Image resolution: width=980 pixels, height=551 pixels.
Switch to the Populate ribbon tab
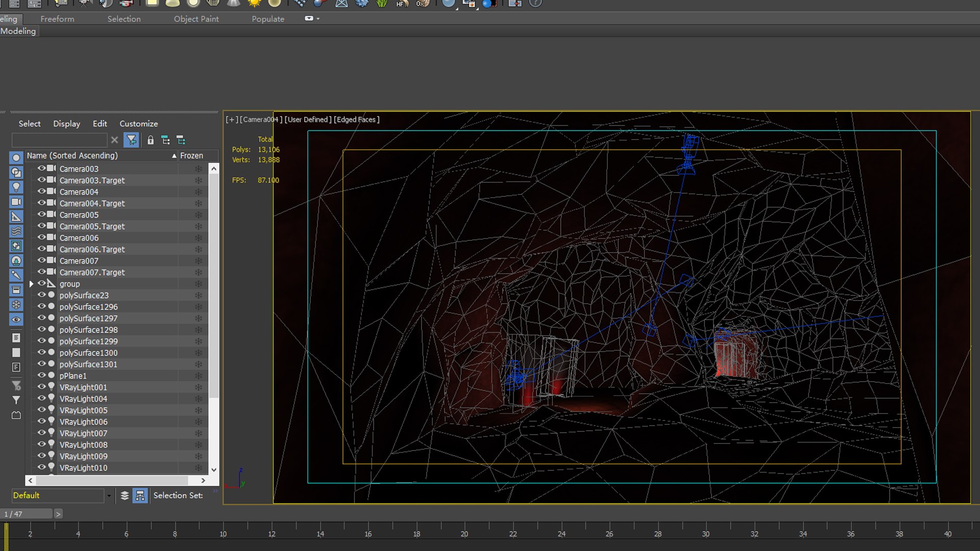point(268,19)
